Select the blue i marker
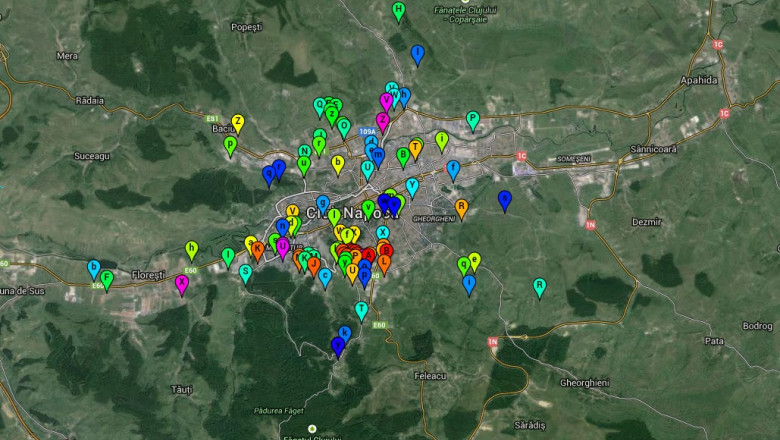 click(x=469, y=284)
